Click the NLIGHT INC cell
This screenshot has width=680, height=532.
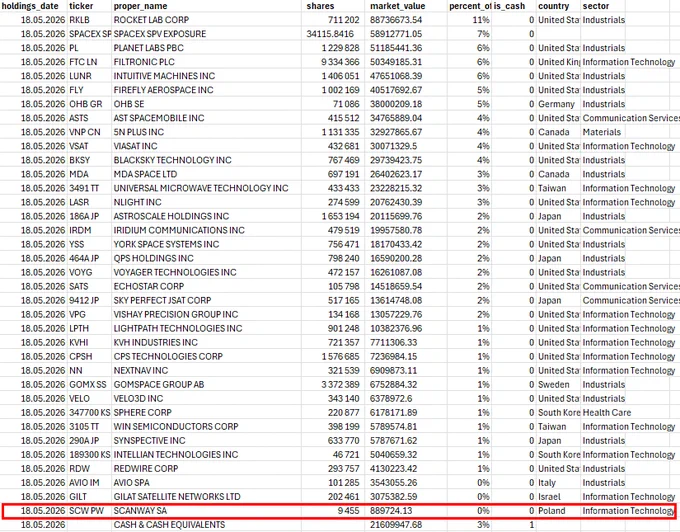click(207, 202)
